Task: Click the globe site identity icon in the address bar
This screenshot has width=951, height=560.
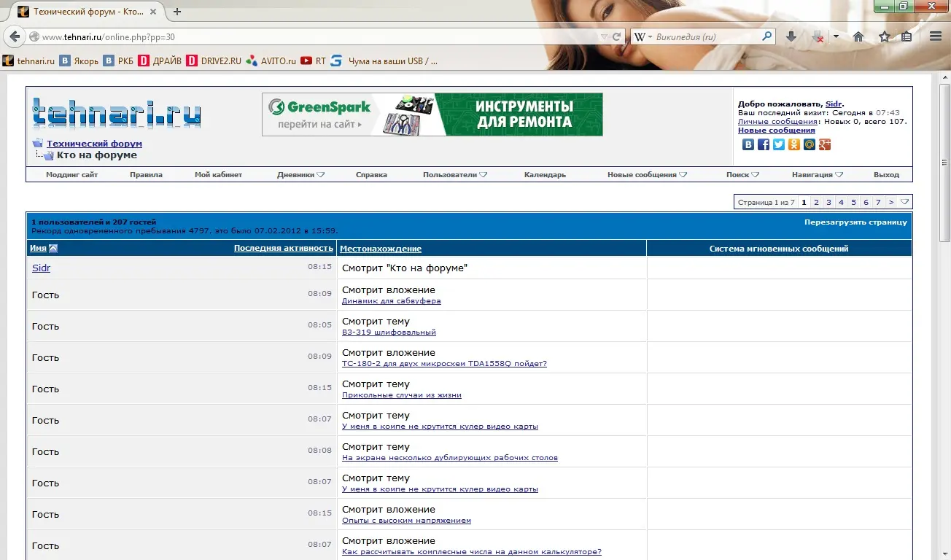Action: coord(34,36)
